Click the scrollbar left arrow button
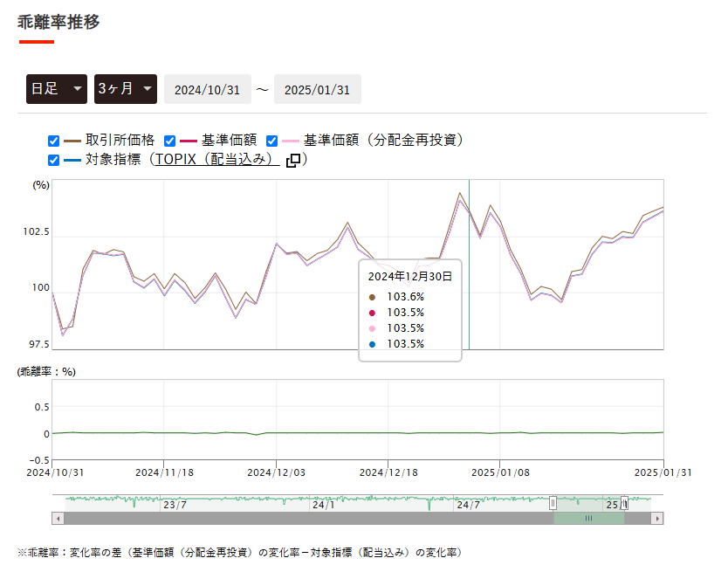 (58, 518)
